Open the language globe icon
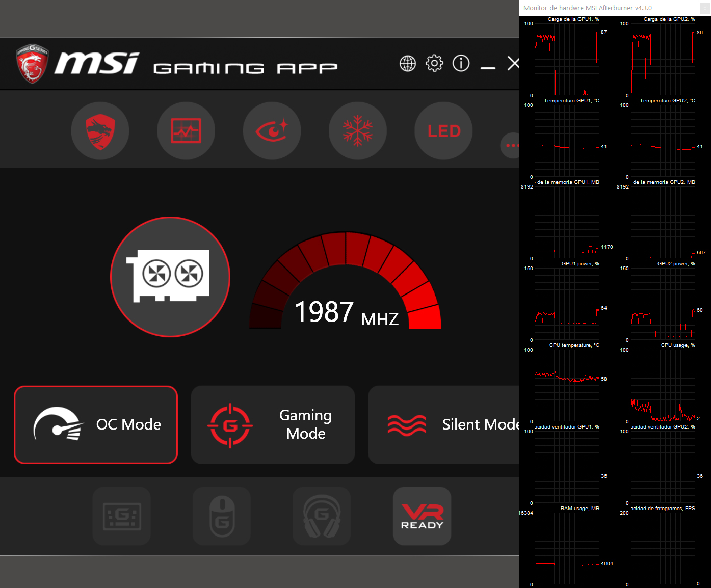 pyautogui.click(x=408, y=64)
